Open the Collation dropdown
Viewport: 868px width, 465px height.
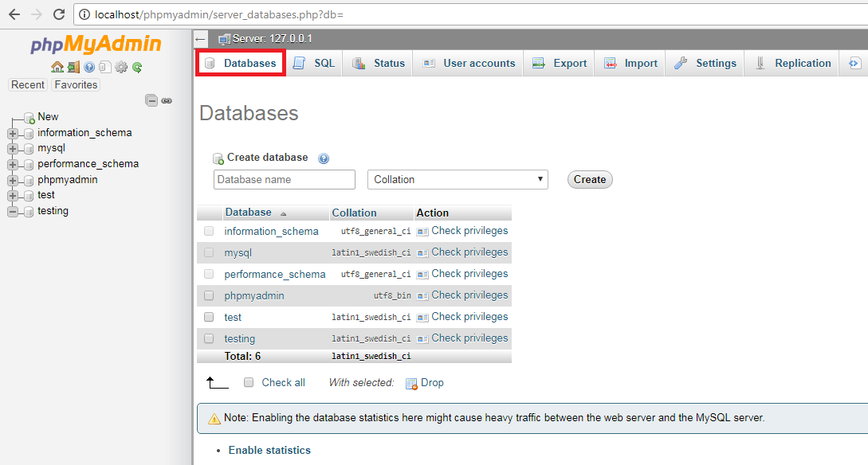458,180
